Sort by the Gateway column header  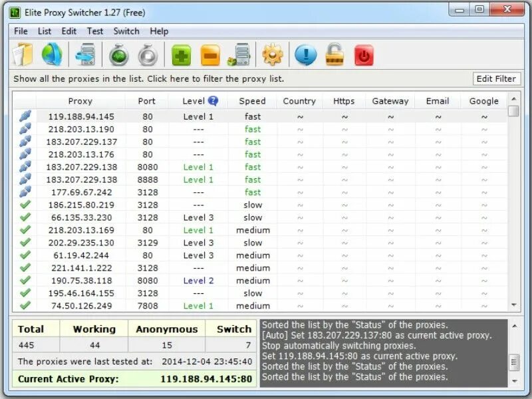(390, 101)
